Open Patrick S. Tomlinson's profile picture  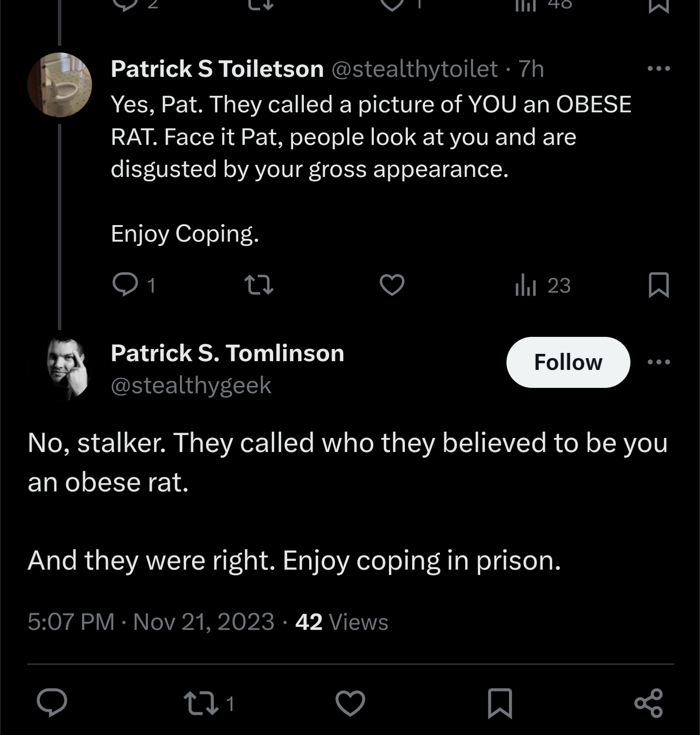59,368
